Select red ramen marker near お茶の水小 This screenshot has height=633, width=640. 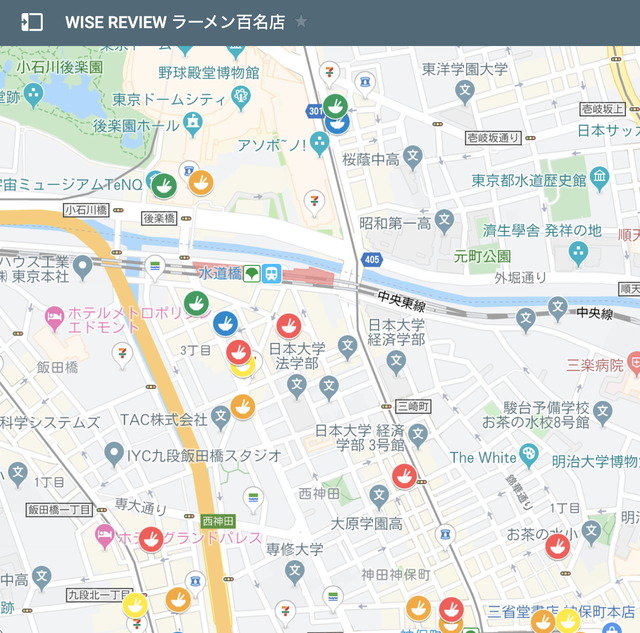(558, 546)
